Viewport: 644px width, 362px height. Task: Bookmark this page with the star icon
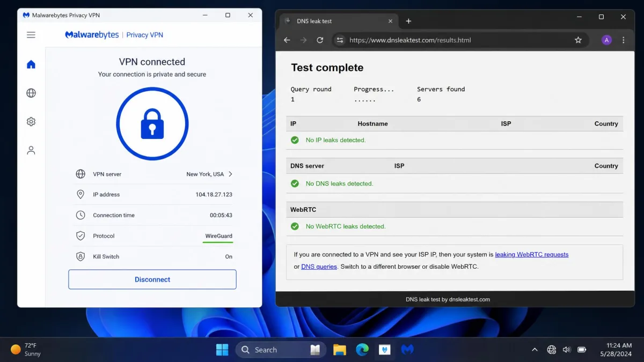578,40
